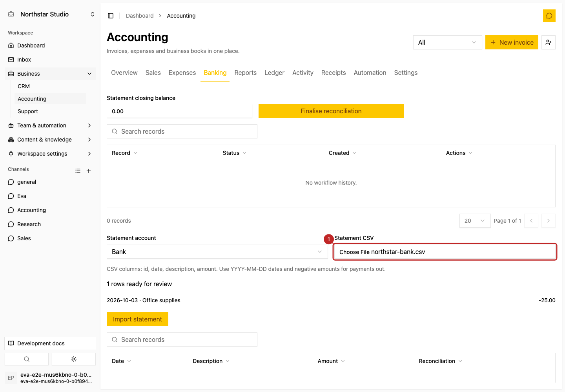
Task: Open Inbox in the sidebar
Action: click(50, 60)
